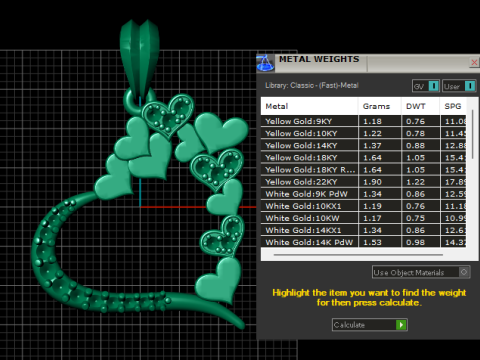The image size is (480, 360).
Task: Click the Library: Classic - (Fast)-Metal label
Action: point(312,85)
